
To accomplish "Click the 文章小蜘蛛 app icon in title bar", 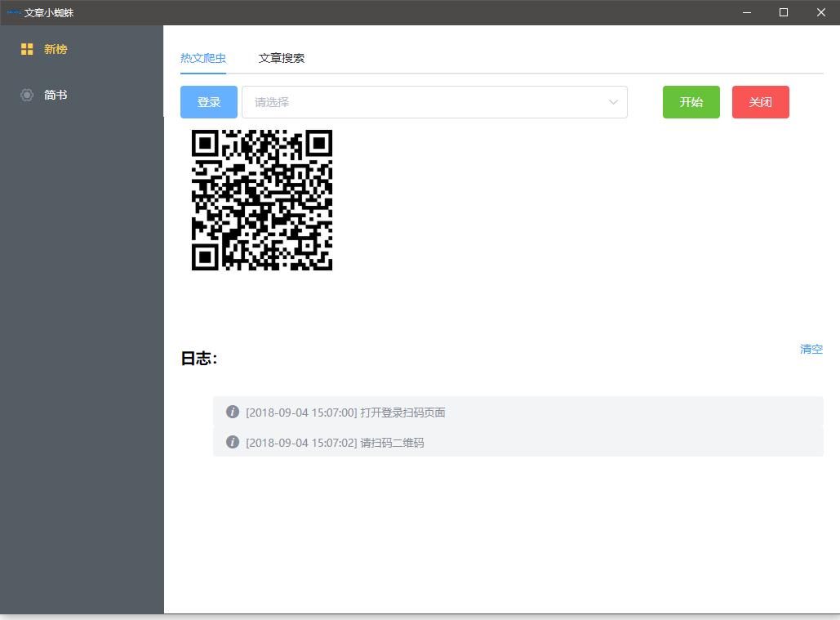I will click(14, 12).
